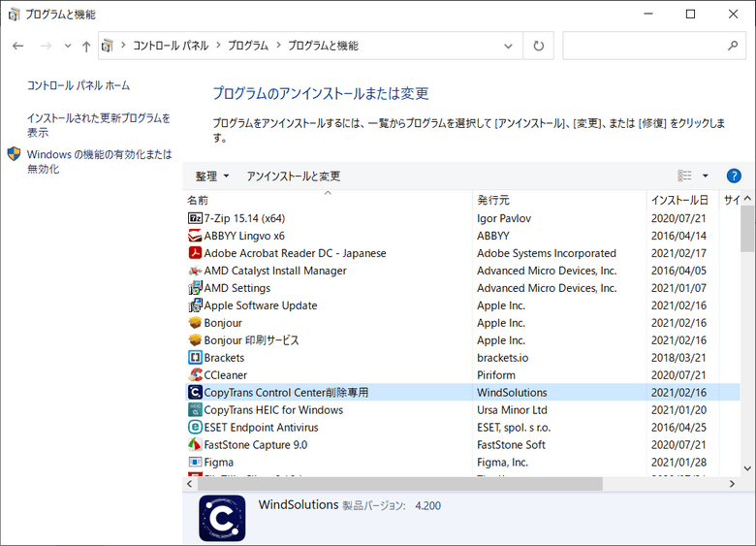Screen dimensions: 756x546
Task: Click コントロール パネル breadcrumb
Action: point(171,46)
